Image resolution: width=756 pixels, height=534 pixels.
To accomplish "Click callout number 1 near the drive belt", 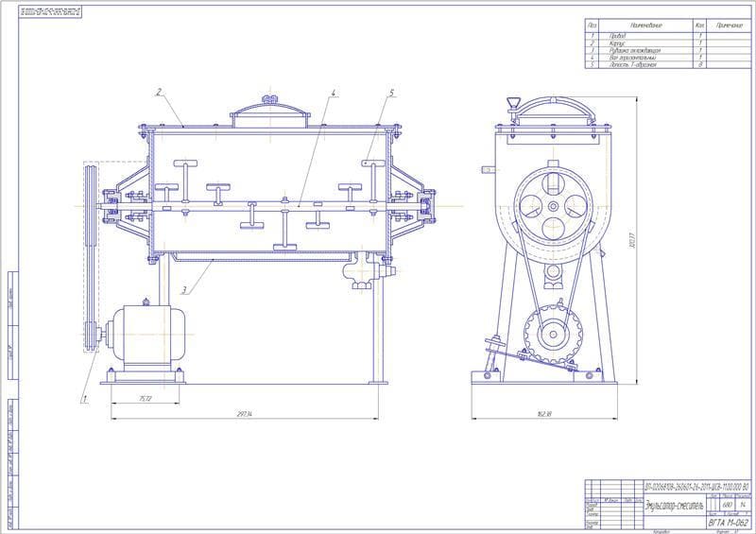I will [85, 399].
